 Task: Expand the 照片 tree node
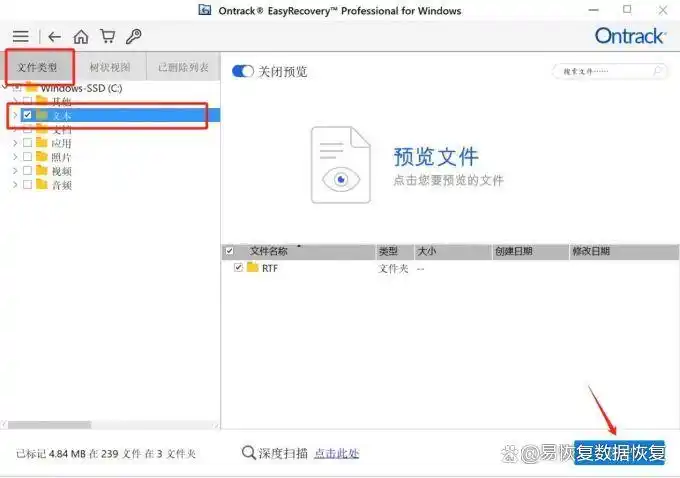(x=15, y=157)
